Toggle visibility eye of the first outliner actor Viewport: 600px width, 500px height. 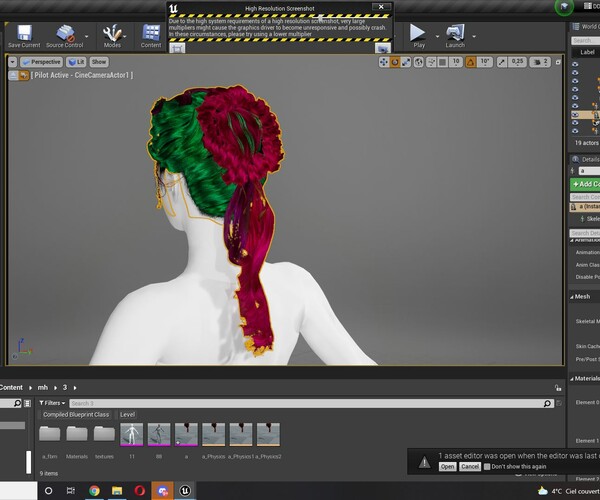click(575, 64)
